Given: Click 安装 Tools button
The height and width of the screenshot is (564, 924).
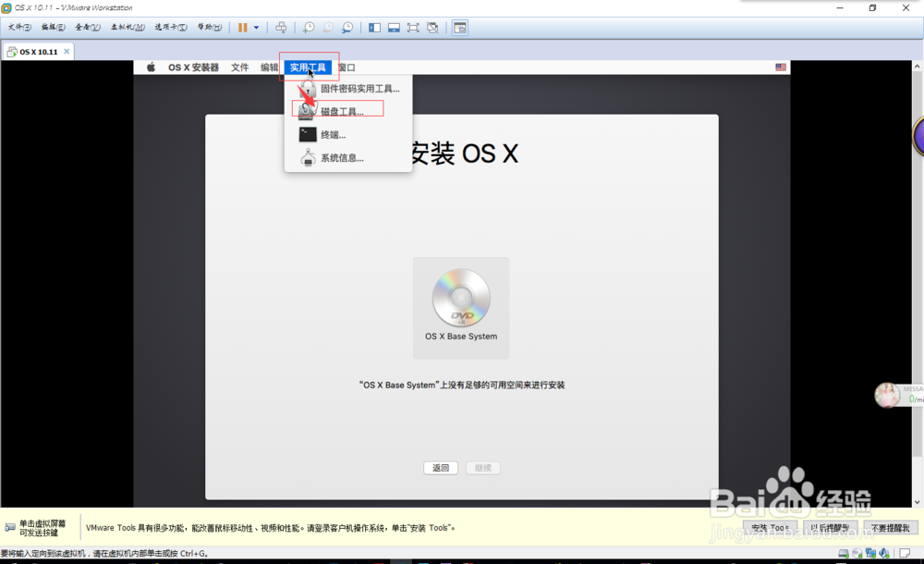Looking at the screenshot, I should (771, 527).
